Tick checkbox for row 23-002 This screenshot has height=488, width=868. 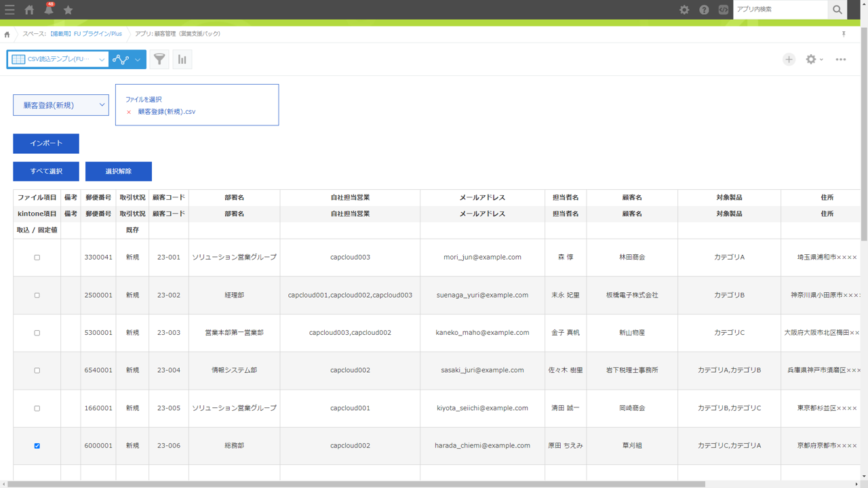pos(37,296)
